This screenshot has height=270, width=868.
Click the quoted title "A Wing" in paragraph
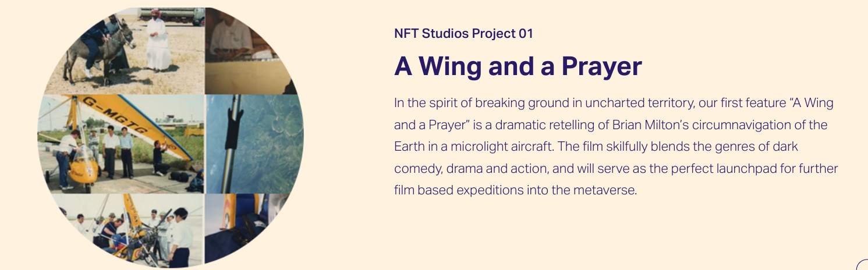[x=812, y=104]
